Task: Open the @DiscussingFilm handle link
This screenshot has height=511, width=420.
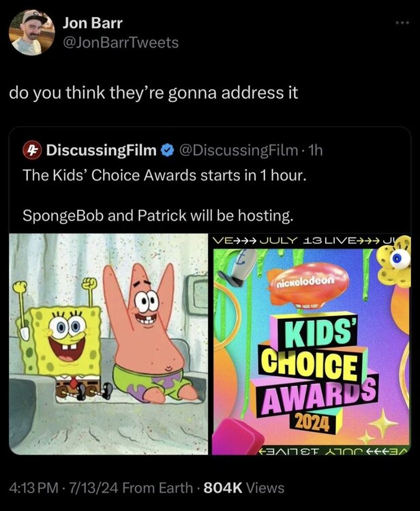Action: [239, 151]
